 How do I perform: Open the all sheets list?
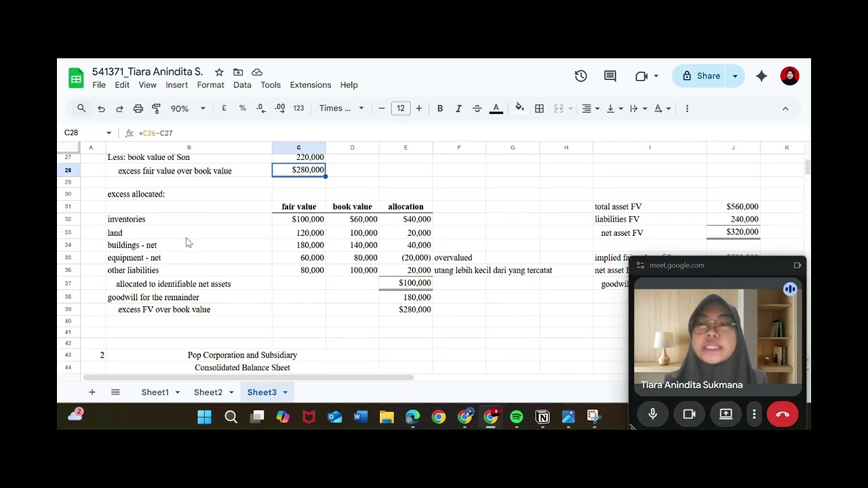(115, 392)
